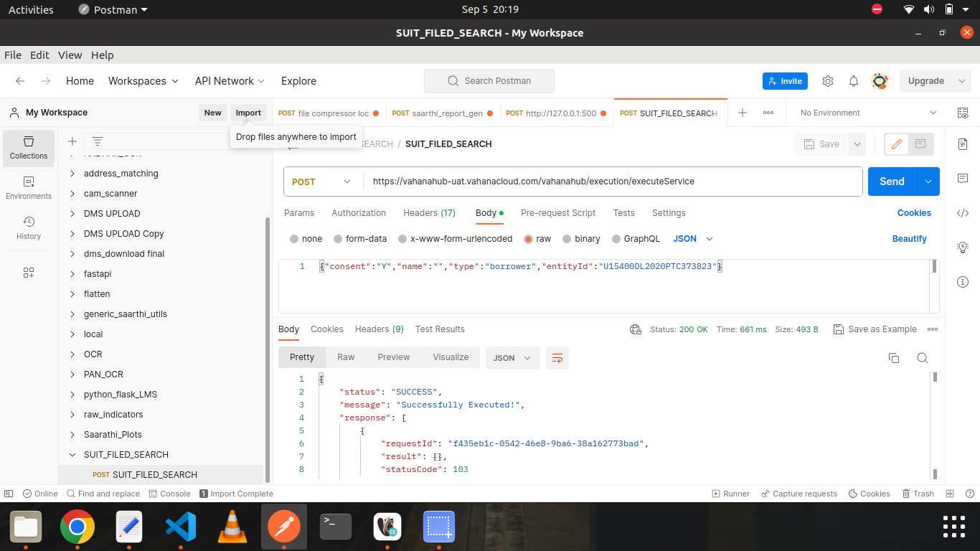980x551 pixels.
Task: Toggle response line wrap icon
Action: pos(557,357)
